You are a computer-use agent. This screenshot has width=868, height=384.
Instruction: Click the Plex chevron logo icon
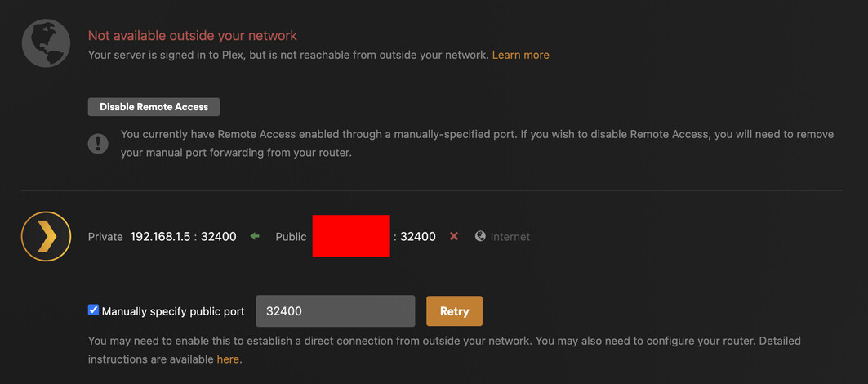pyautogui.click(x=47, y=236)
